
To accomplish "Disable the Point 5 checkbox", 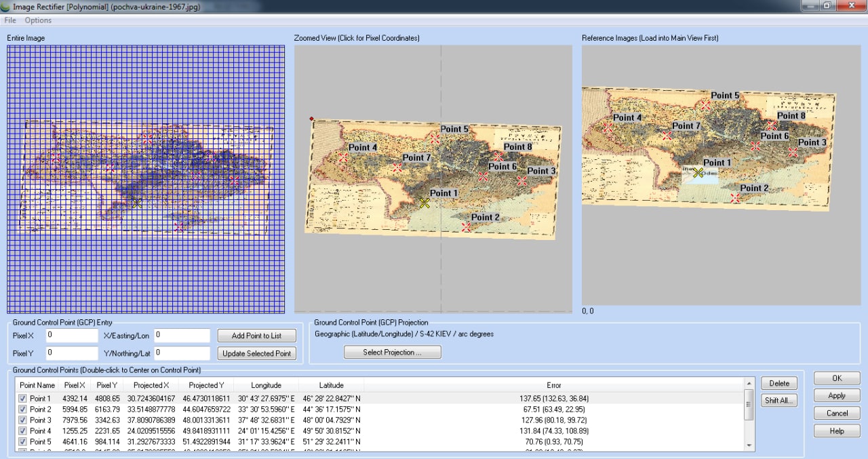I will point(22,441).
